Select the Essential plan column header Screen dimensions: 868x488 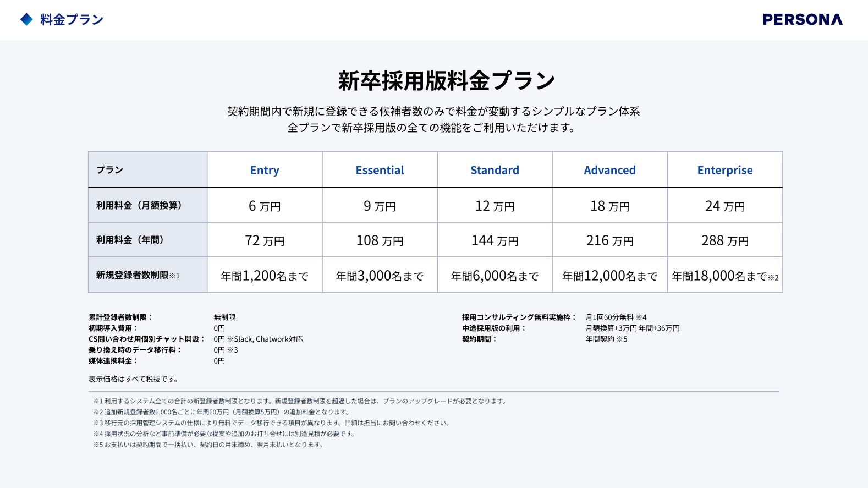click(380, 170)
